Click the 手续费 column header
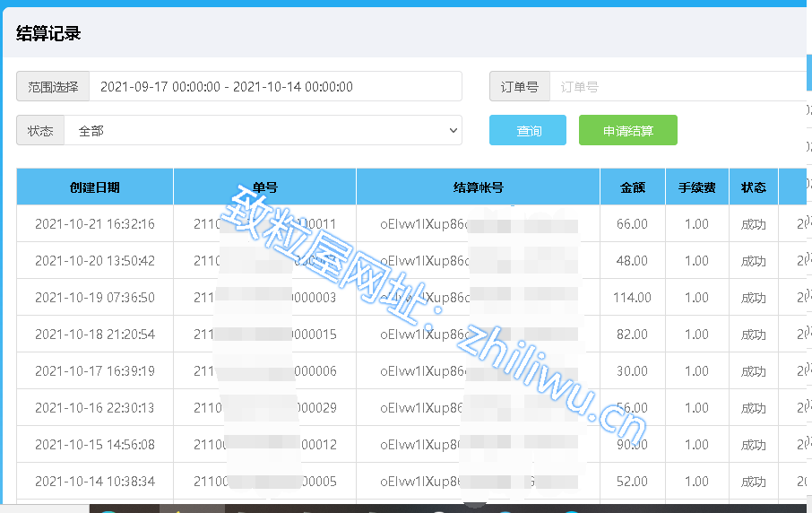The height and width of the screenshot is (513, 812). 697,187
